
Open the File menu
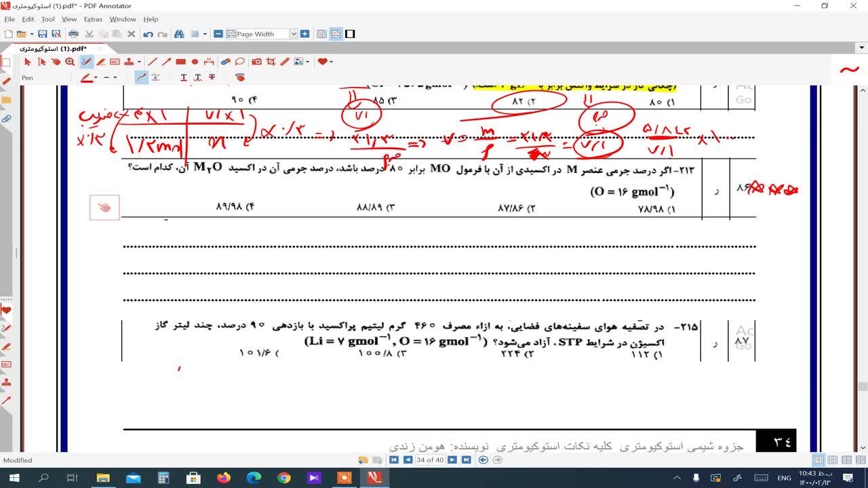[9, 20]
